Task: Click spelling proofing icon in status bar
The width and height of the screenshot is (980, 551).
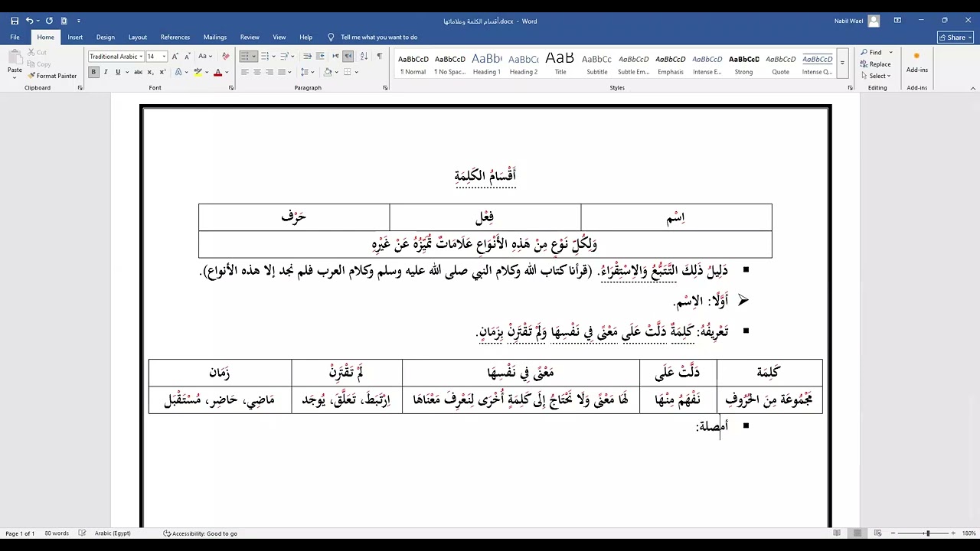Action: click(x=82, y=533)
